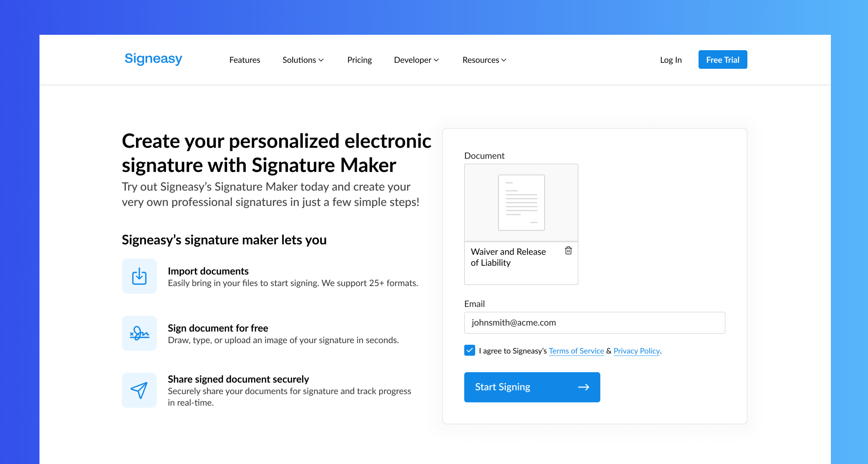Start a Free Trial
This screenshot has height=464, width=868.
pos(723,59)
